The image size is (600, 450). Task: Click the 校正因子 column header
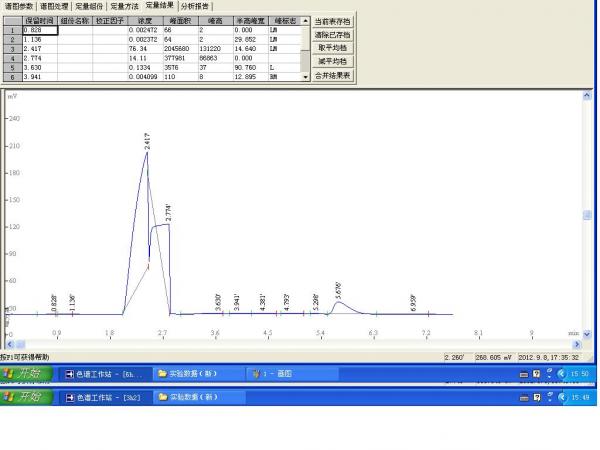[110, 21]
